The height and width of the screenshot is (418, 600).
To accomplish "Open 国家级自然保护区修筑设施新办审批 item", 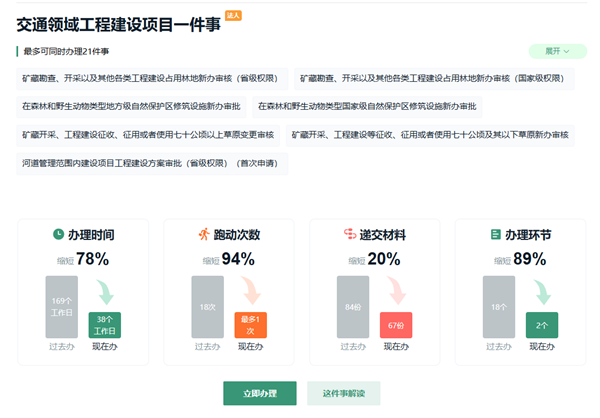I will [x=369, y=106].
